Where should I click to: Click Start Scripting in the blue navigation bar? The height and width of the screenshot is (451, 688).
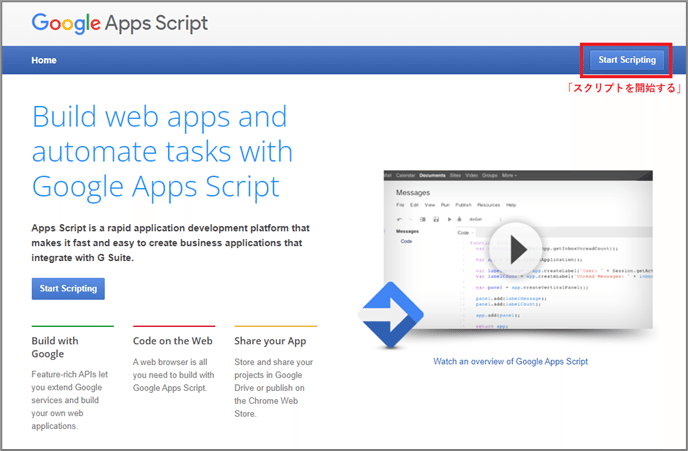click(627, 60)
